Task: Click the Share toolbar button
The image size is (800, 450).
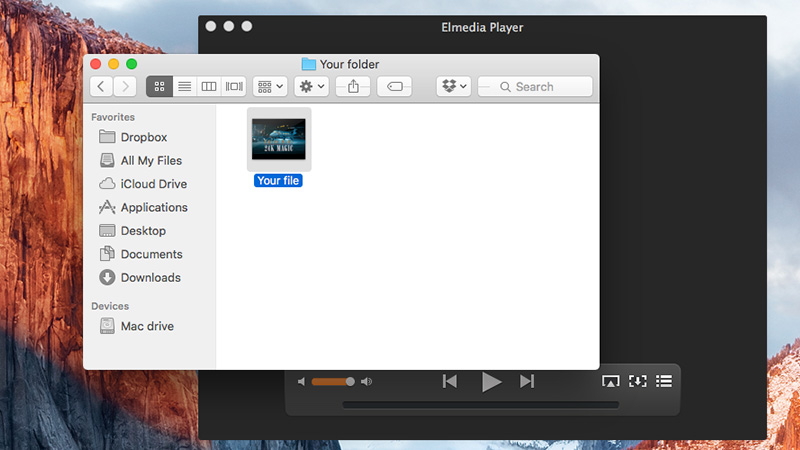Action: 353,87
